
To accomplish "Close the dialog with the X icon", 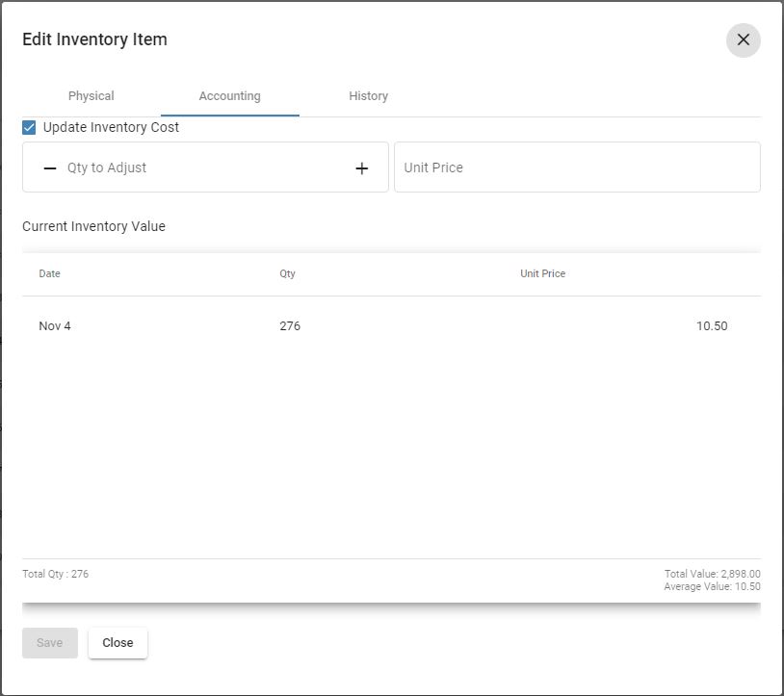I will 743,39.
